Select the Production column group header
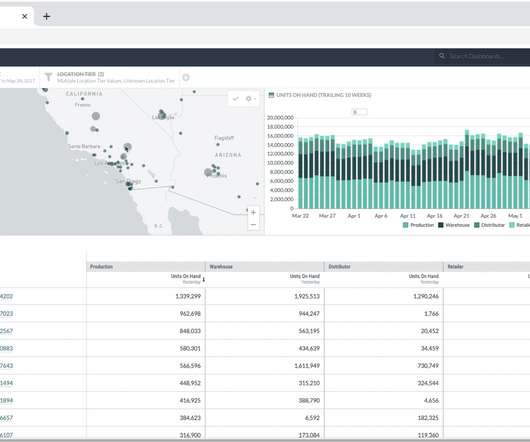This screenshot has width=530, height=442. pyautogui.click(x=146, y=267)
